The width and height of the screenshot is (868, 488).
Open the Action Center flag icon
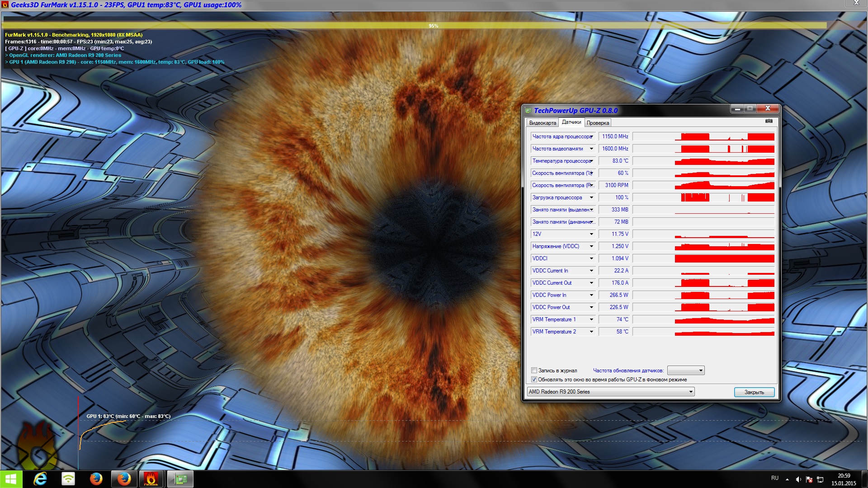[x=809, y=479]
